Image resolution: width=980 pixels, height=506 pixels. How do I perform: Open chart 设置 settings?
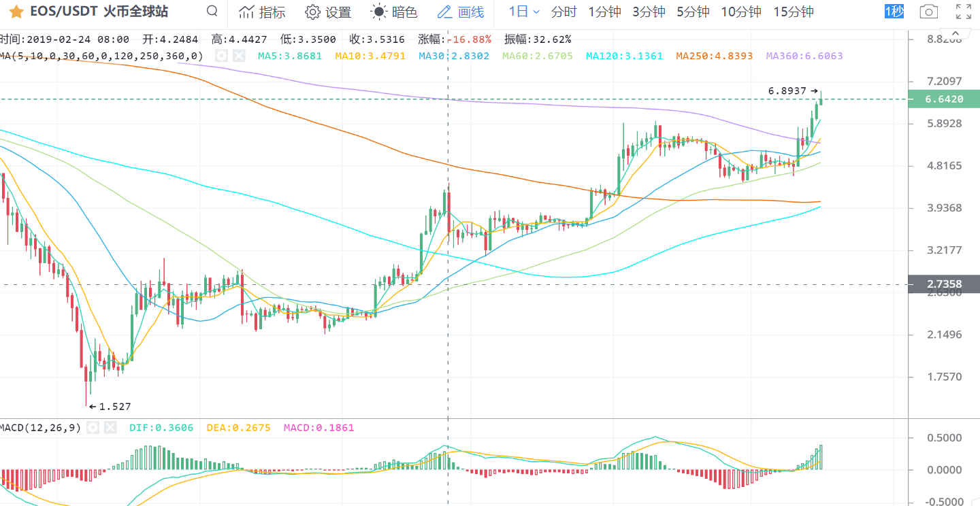328,12
